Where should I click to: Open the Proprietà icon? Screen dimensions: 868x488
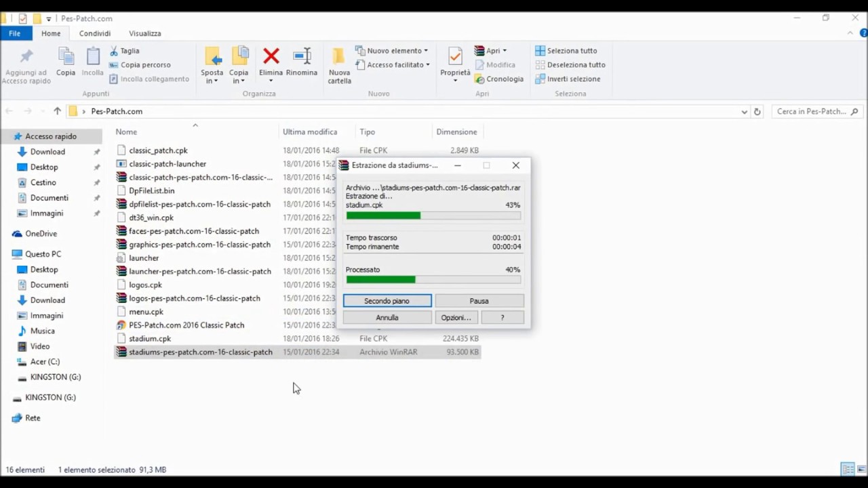coord(455,56)
